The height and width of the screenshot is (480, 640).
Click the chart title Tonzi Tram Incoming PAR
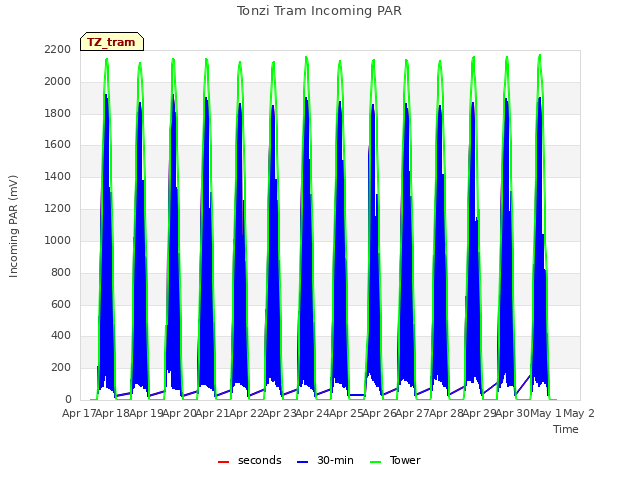tap(319, 11)
